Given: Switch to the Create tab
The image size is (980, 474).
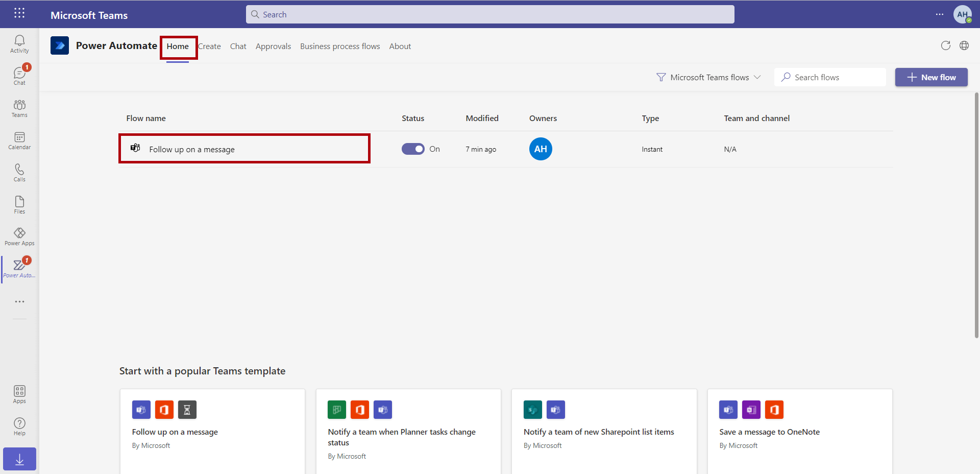Looking at the screenshot, I should [209, 46].
